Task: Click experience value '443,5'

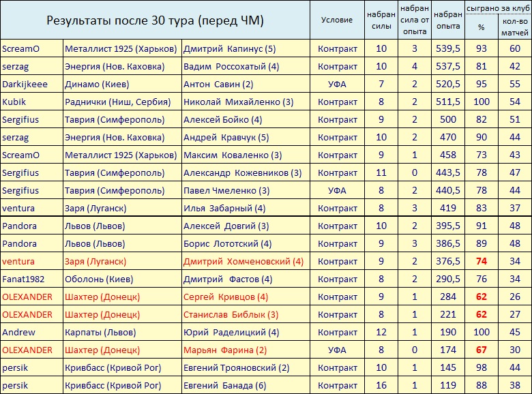Action: pyautogui.click(x=448, y=172)
